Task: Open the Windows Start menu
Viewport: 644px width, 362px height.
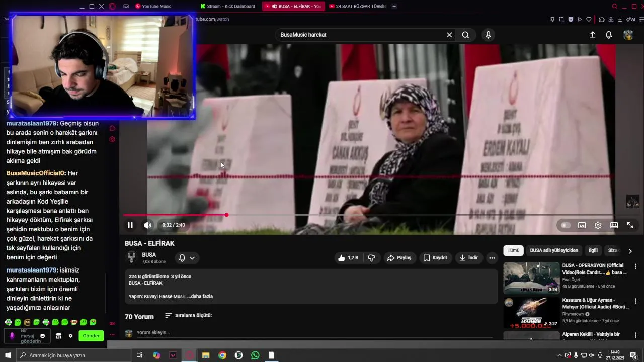Action: (8, 355)
